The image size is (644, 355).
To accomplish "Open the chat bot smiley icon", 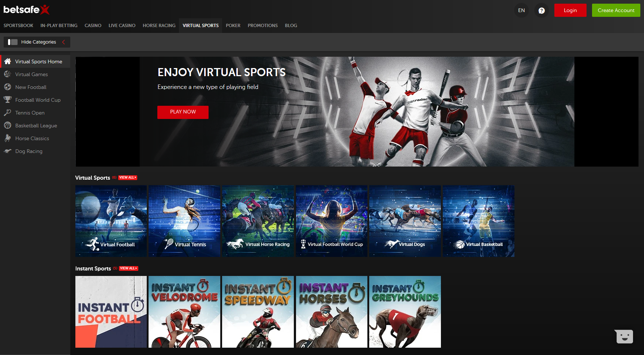I will [625, 336].
